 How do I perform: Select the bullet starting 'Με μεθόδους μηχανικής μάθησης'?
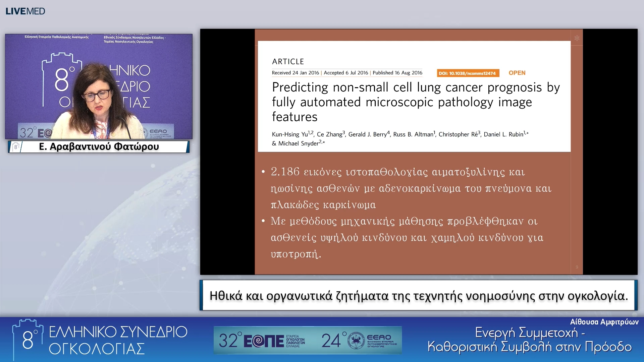point(407,237)
